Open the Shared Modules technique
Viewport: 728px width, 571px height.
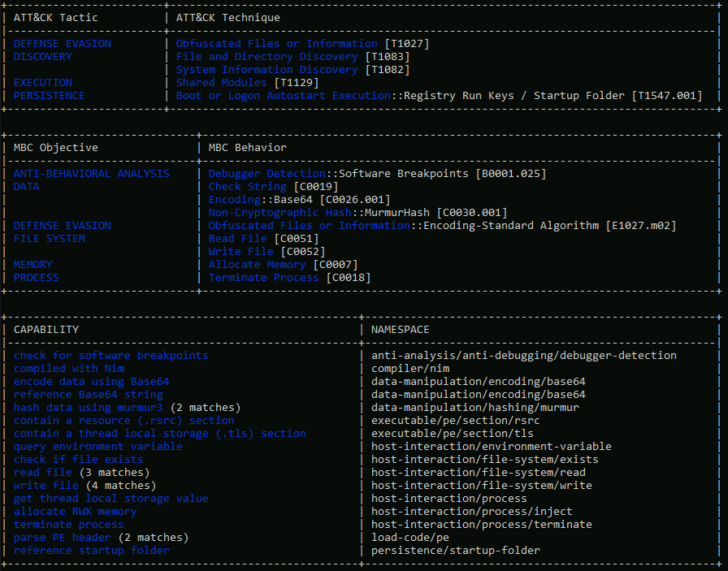click(x=222, y=83)
